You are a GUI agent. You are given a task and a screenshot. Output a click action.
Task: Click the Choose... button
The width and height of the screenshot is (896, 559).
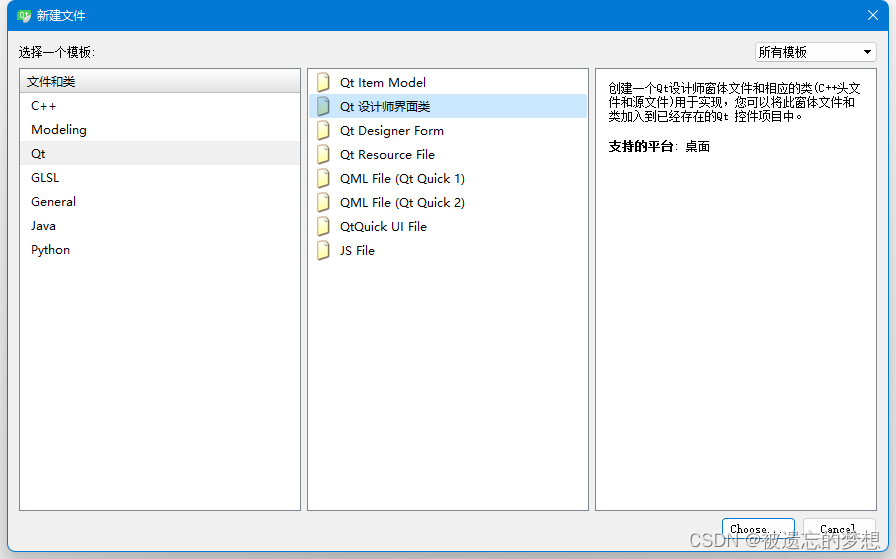tap(758, 529)
